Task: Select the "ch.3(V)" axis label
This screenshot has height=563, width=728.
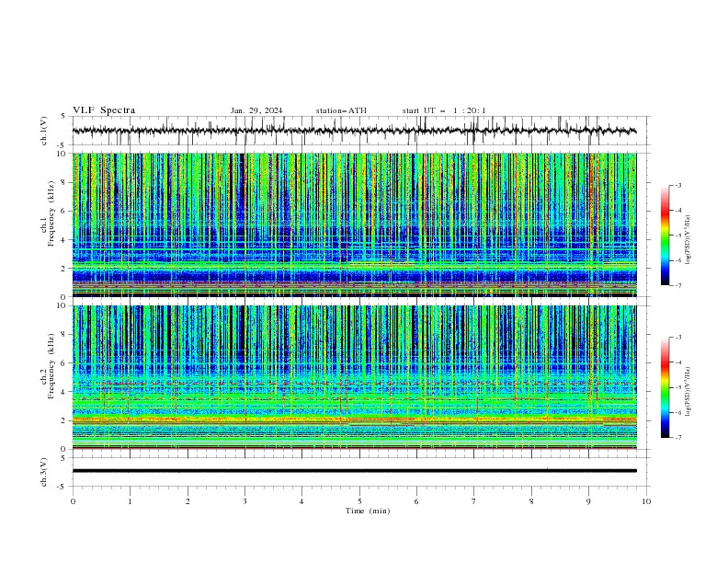Action: tap(44, 472)
